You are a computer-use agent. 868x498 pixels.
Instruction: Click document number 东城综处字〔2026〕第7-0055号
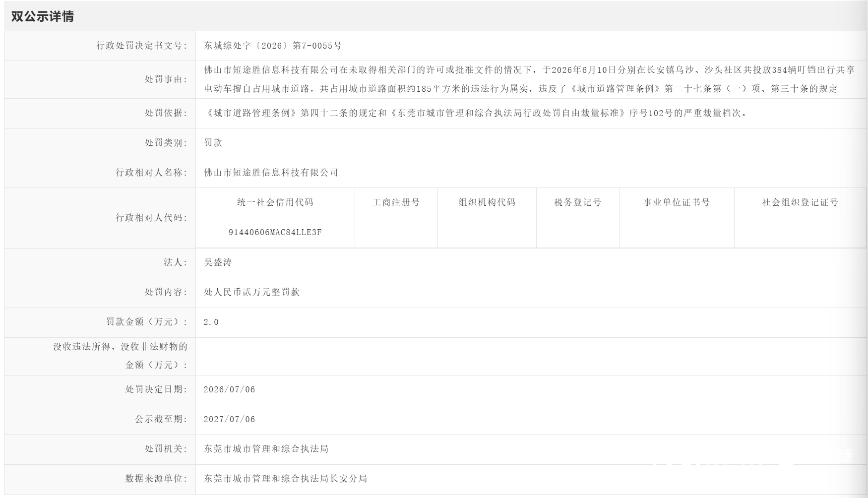pyautogui.click(x=273, y=46)
